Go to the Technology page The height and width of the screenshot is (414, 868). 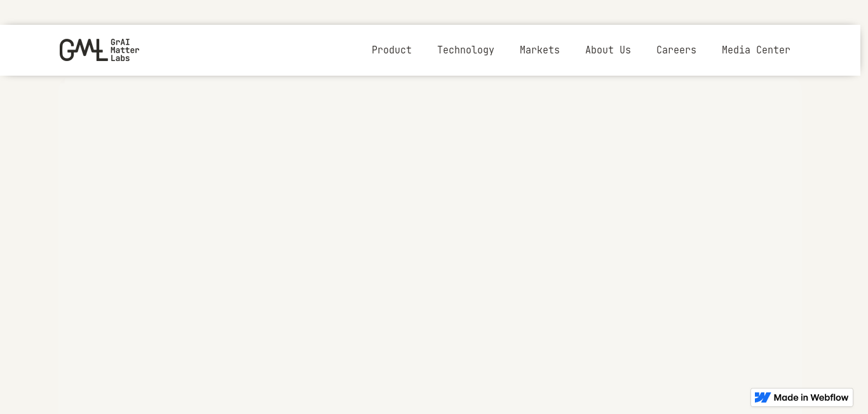[x=465, y=50]
